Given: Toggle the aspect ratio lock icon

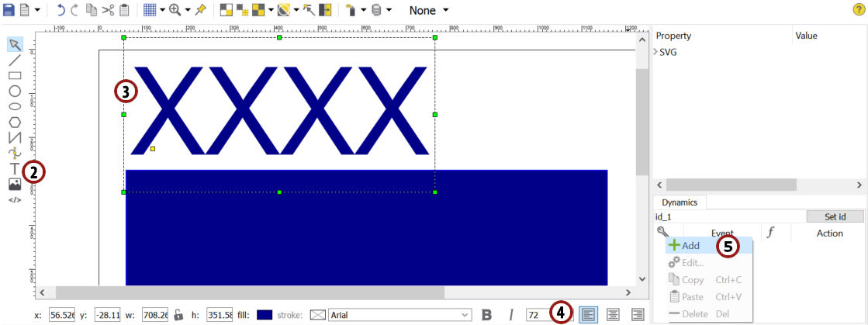Looking at the screenshot, I should coord(178,314).
